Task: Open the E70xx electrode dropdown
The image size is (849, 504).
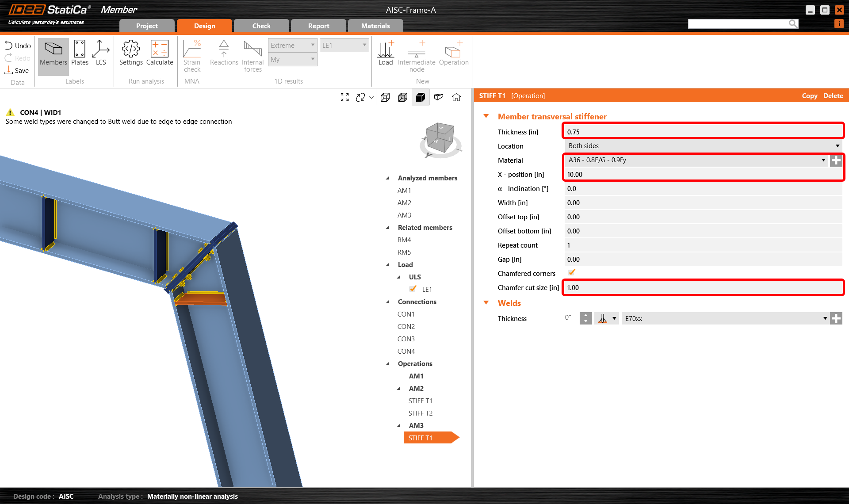Action: [x=824, y=318]
